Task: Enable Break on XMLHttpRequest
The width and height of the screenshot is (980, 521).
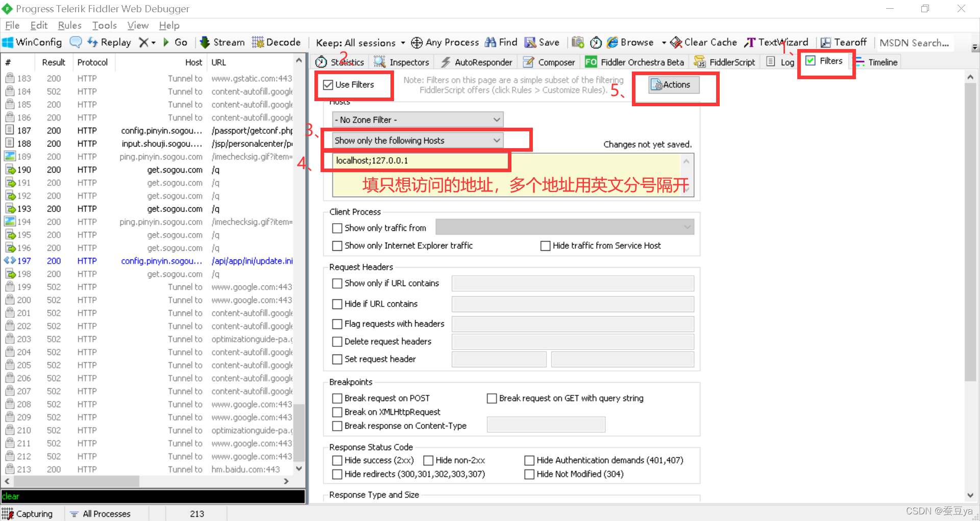Action: click(x=337, y=412)
